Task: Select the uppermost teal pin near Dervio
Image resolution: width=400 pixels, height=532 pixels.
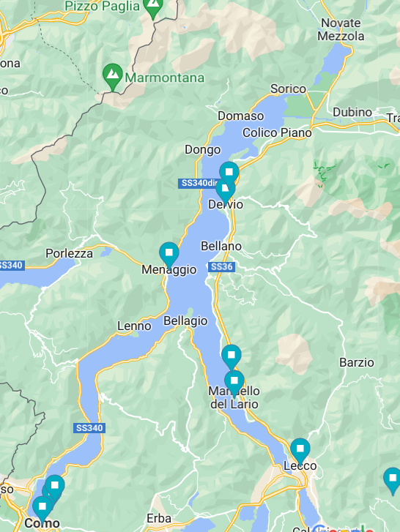Action: (229, 174)
